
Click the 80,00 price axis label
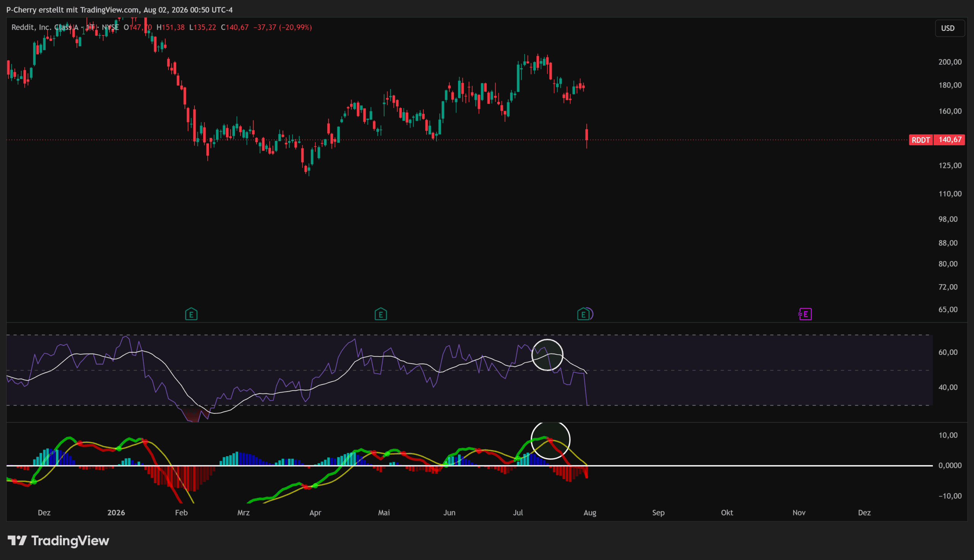click(x=948, y=264)
